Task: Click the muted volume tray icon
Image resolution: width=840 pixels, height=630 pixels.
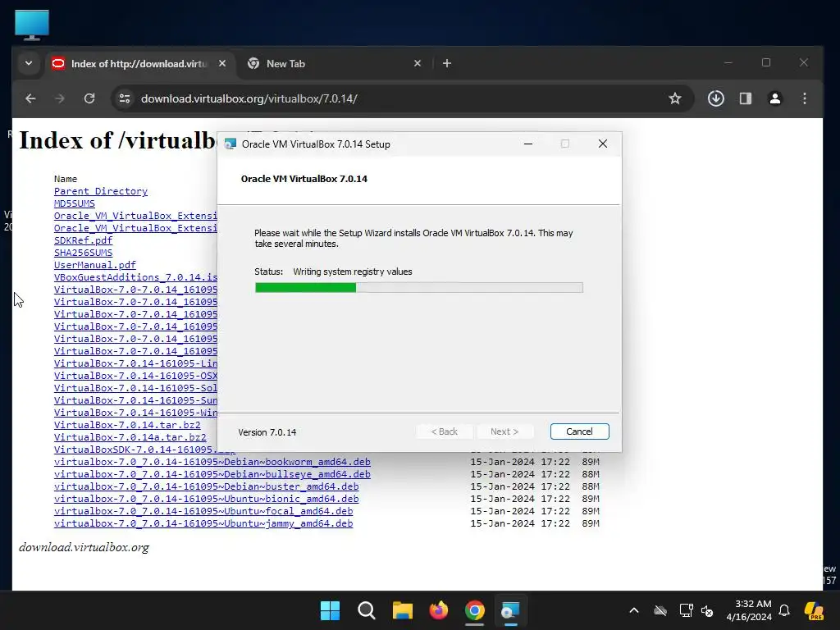Action: point(707,610)
